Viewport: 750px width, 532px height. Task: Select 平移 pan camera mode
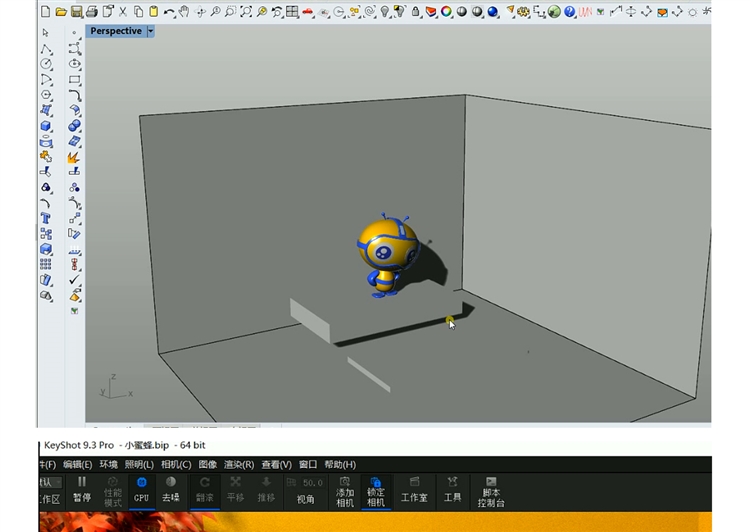[x=235, y=490]
